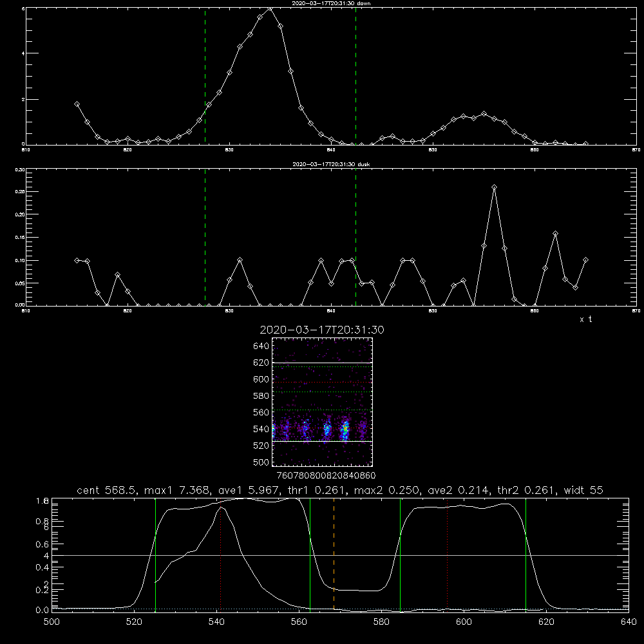
Task: Click the "560" y-axis label beside spectrogram
Action: [x=261, y=412]
